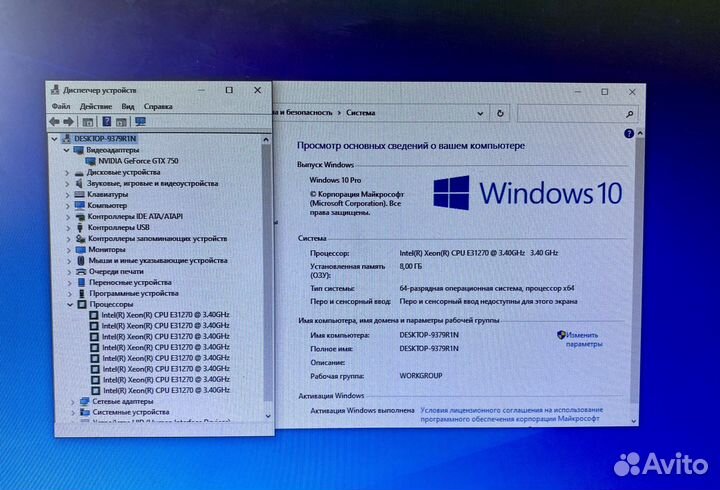Select Переносные устройства in device tree
The image size is (720, 490).
(x=130, y=282)
